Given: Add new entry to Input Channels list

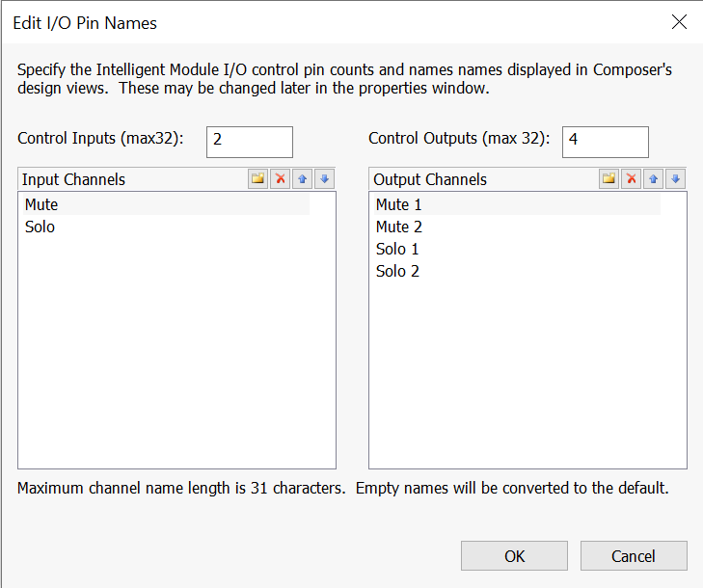Looking at the screenshot, I should pyautogui.click(x=257, y=179).
